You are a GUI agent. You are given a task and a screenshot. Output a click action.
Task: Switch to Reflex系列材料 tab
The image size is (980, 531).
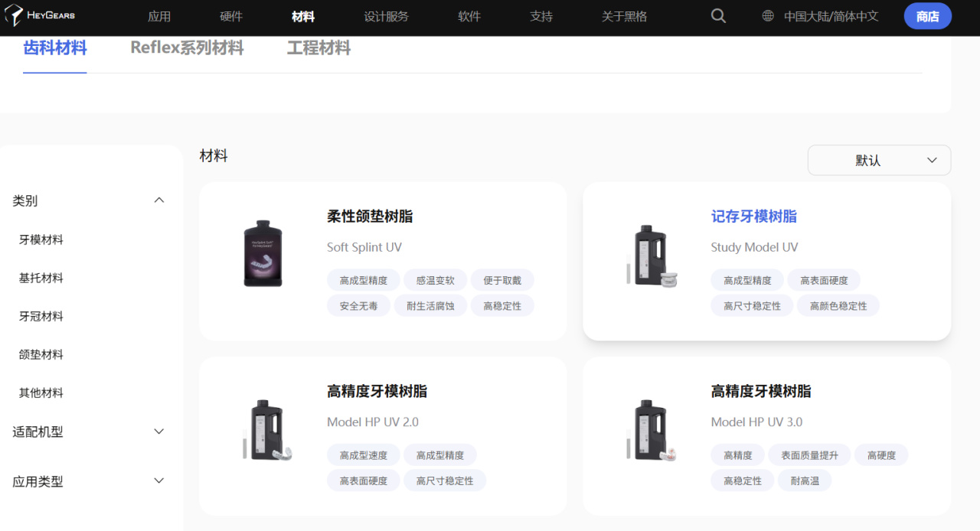(x=187, y=48)
